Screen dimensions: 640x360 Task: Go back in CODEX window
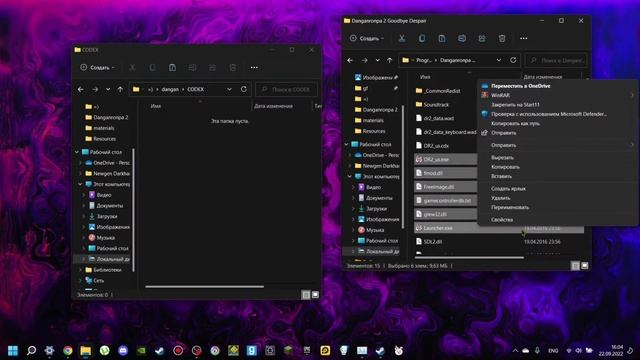[x=81, y=89]
